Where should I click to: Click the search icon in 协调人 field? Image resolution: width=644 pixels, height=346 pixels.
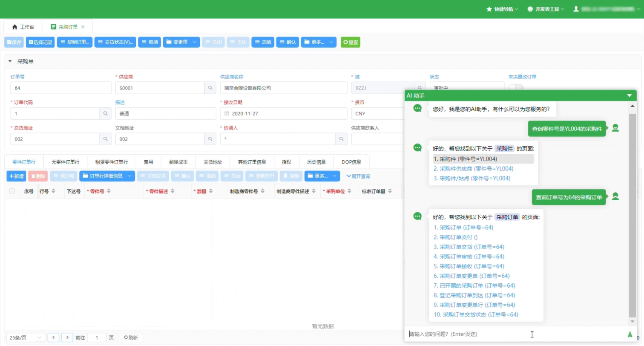click(x=341, y=139)
